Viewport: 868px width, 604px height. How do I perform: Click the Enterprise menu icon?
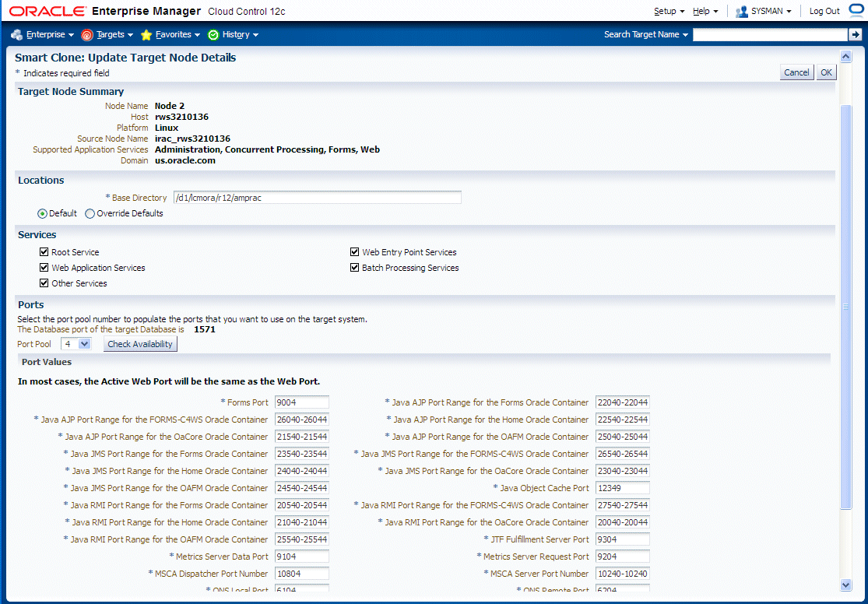point(16,34)
